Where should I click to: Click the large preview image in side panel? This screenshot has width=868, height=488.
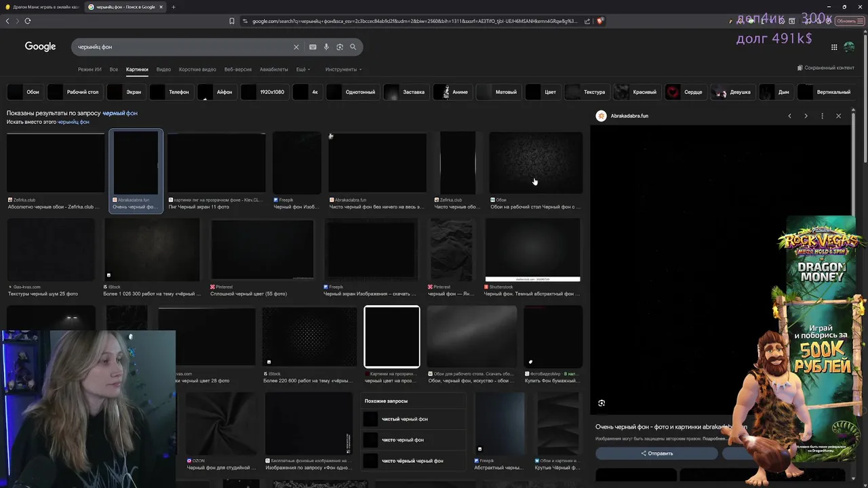pyautogui.click(x=720, y=270)
